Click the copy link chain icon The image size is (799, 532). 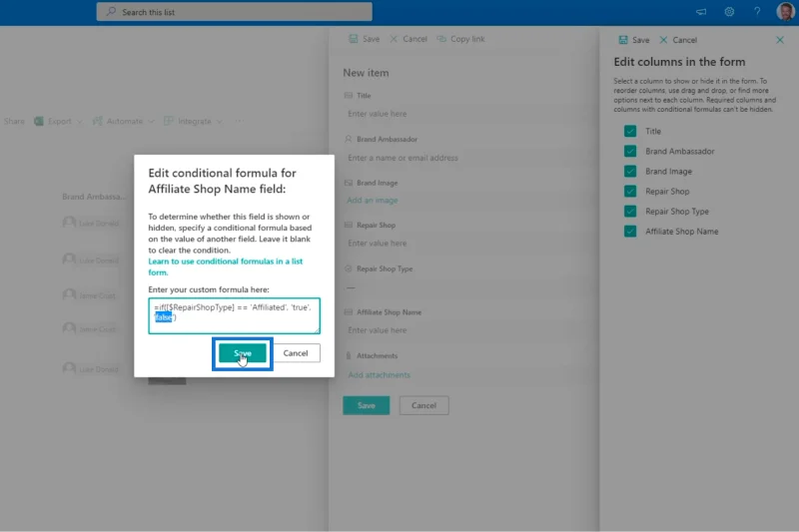pyautogui.click(x=441, y=39)
